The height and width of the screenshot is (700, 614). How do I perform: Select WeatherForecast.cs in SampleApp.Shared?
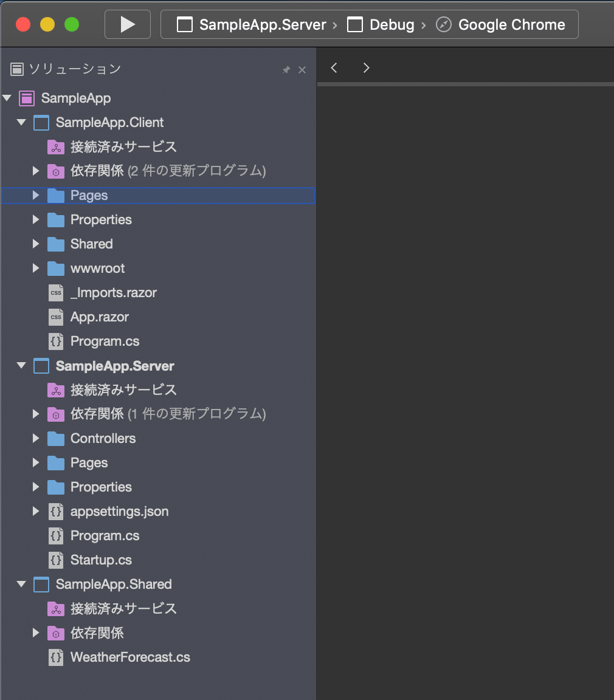tap(130, 657)
